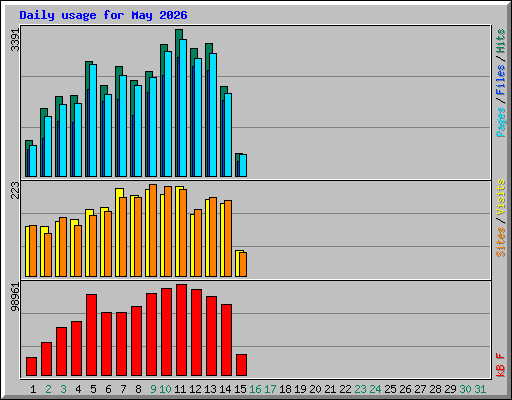Click the orange sites bar for day 9
The width and height of the screenshot is (512, 400).
[x=153, y=231]
